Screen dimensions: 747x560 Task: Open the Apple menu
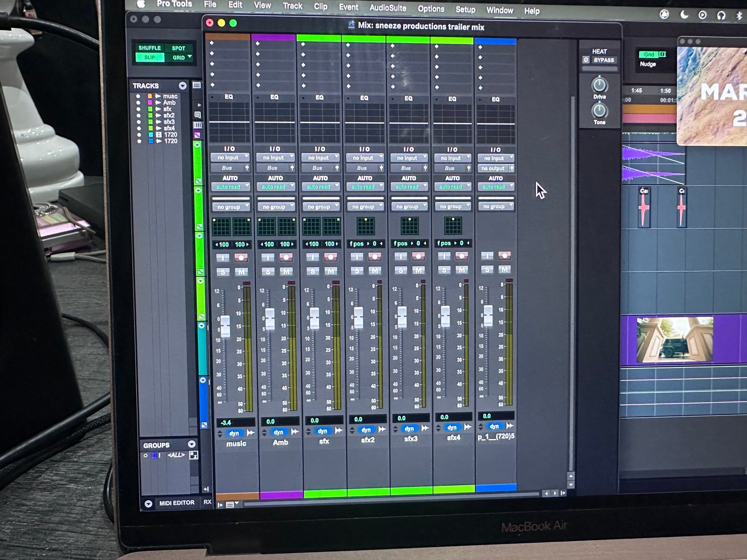(141, 4)
